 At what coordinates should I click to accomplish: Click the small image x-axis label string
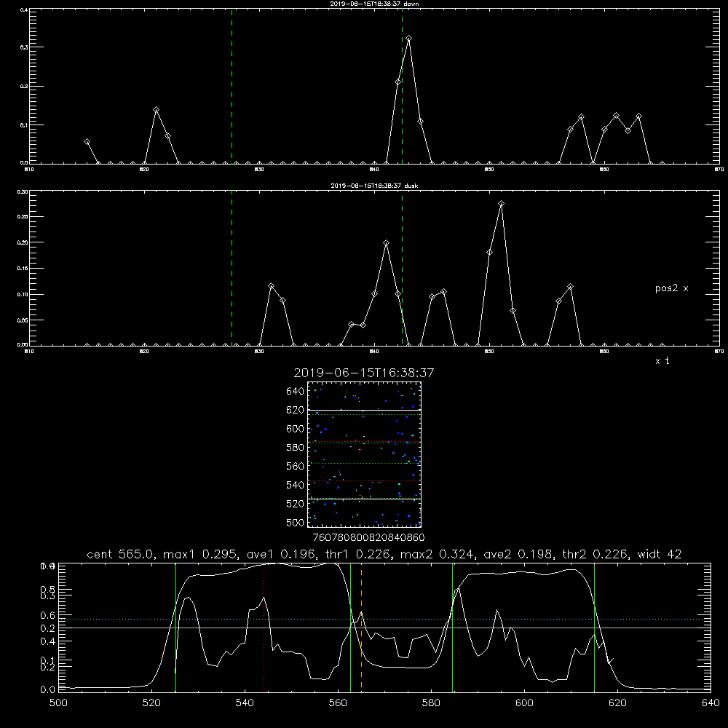[369, 537]
